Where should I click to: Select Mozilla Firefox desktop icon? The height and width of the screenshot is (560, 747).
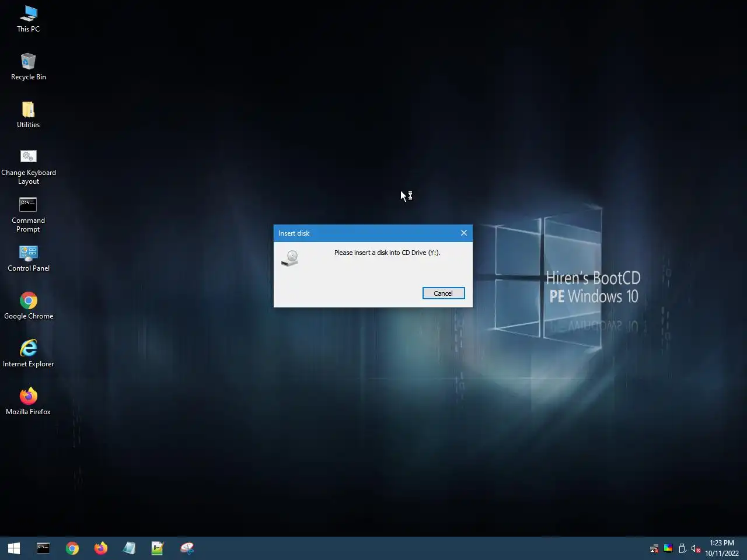click(28, 402)
